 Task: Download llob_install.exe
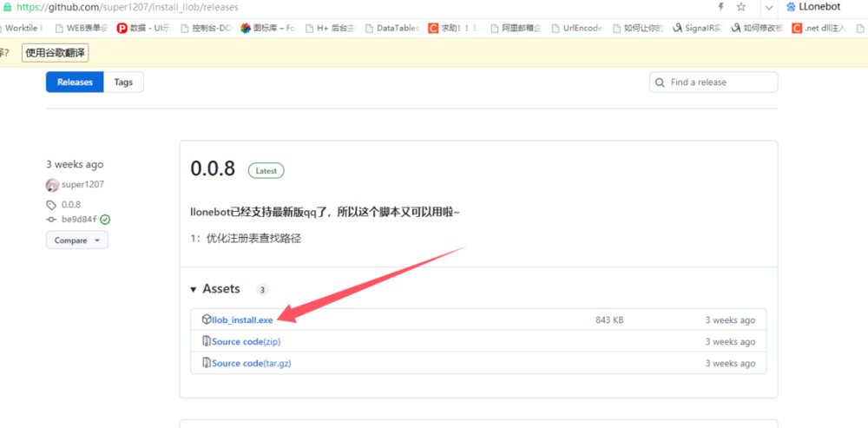click(242, 319)
